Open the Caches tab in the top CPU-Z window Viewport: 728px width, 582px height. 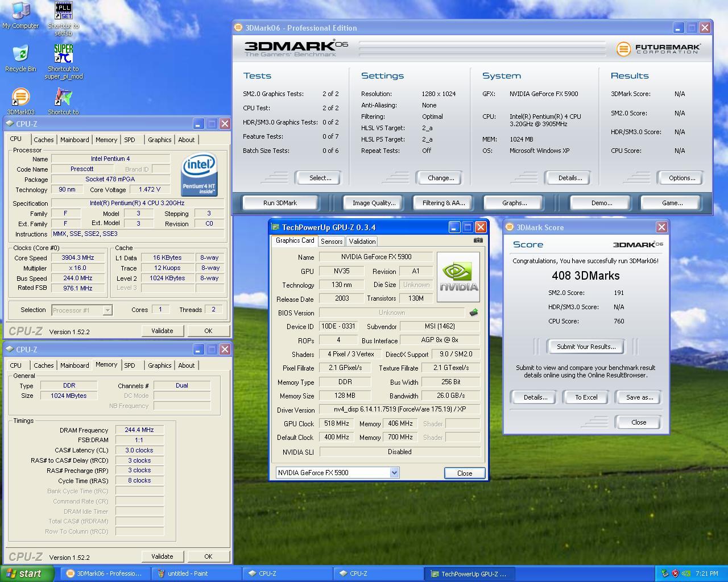coord(44,140)
